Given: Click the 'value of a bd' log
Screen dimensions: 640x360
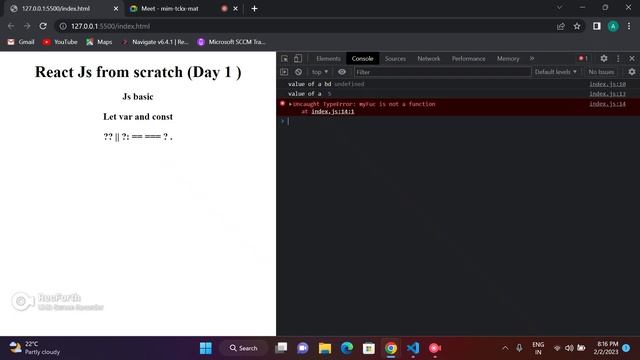Looking at the screenshot, I should (x=309, y=84).
